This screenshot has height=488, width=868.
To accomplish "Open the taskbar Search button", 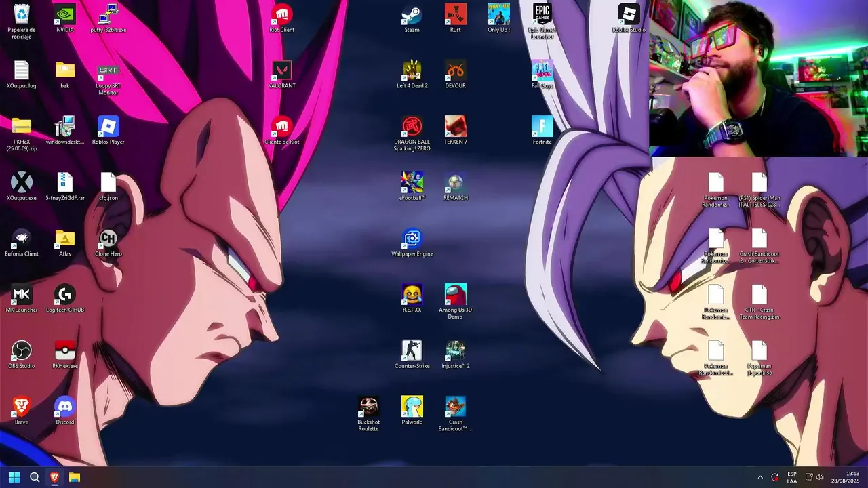I will click(35, 477).
